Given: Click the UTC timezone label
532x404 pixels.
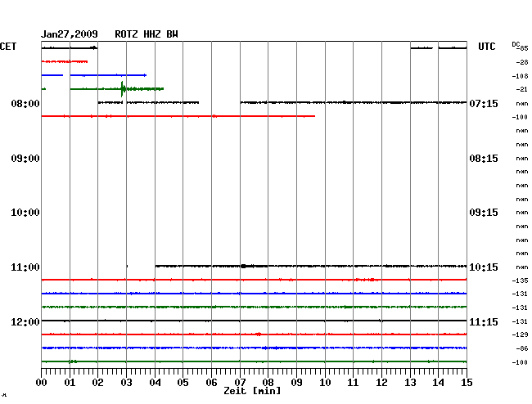Looking at the screenshot, I should (x=486, y=47).
